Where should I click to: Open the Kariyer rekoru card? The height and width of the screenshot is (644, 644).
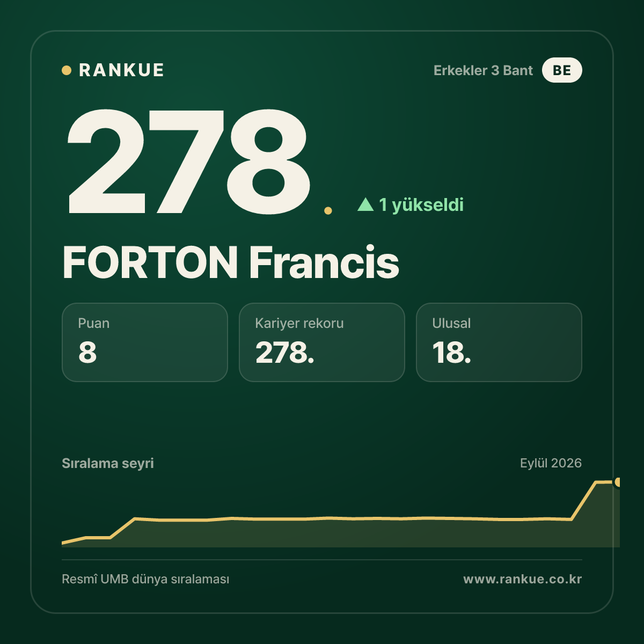[x=322, y=342]
